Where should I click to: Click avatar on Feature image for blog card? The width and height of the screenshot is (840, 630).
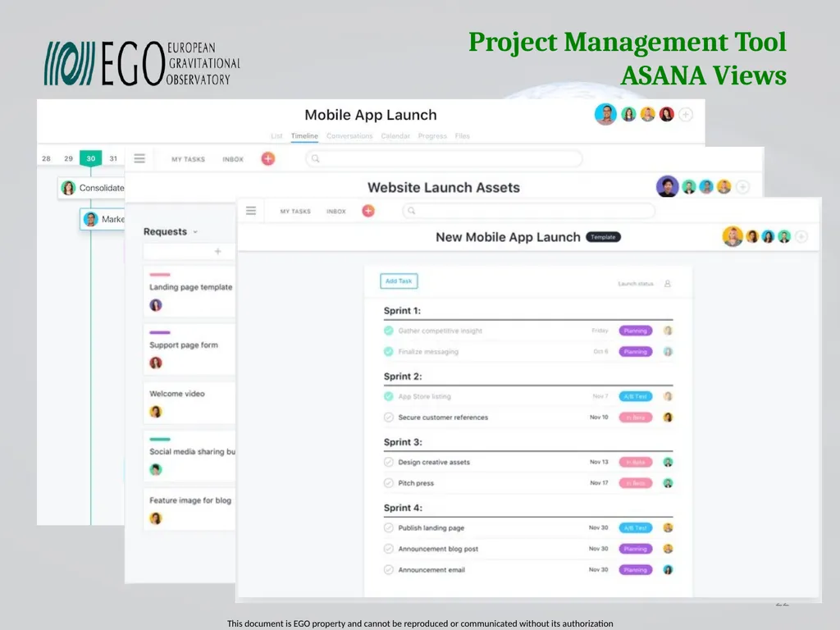click(x=156, y=518)
